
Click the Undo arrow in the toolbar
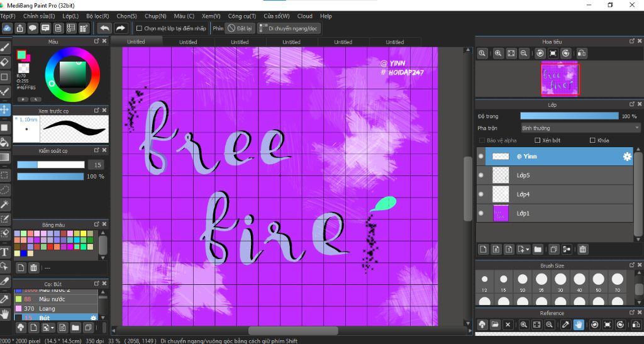105,28
